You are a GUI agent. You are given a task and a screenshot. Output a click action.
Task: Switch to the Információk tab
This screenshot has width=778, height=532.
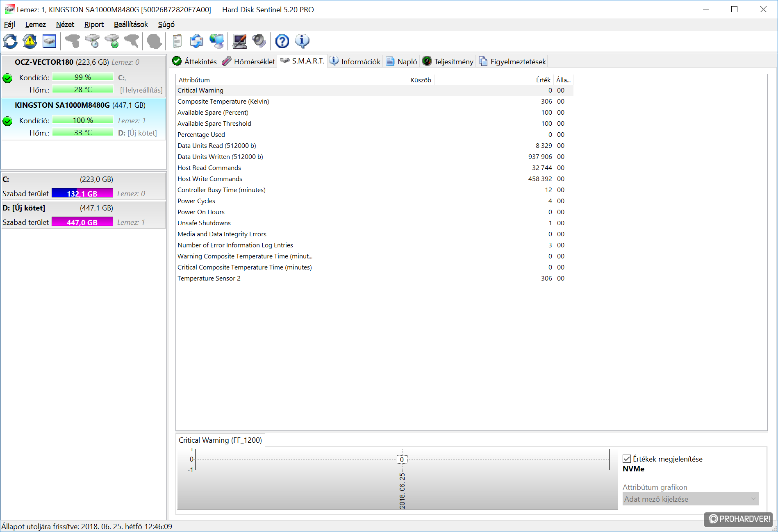[355, 61]
